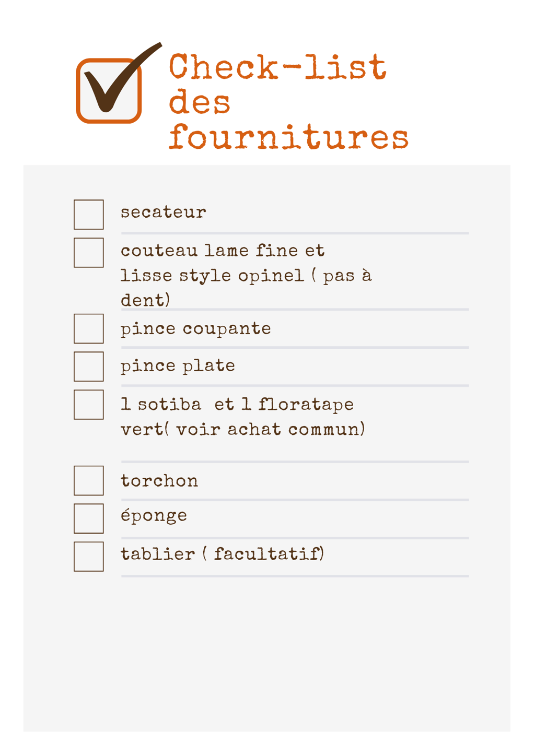This screenshot has width=535, height=756.
Task: Click the "pince coupante" label
Action: pyautogui.click(x=196, y=328)
